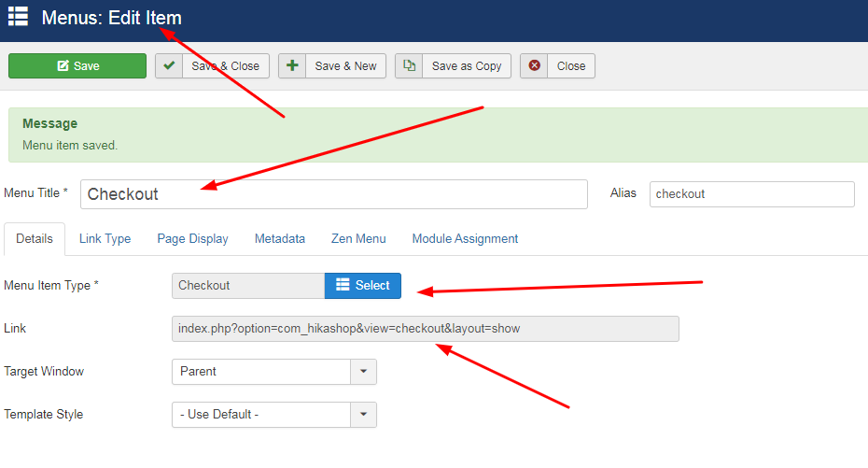Image resolution: width=868 pixels, height=468 pixels.
Task: Click the Close button label
Action: (571, 66)
